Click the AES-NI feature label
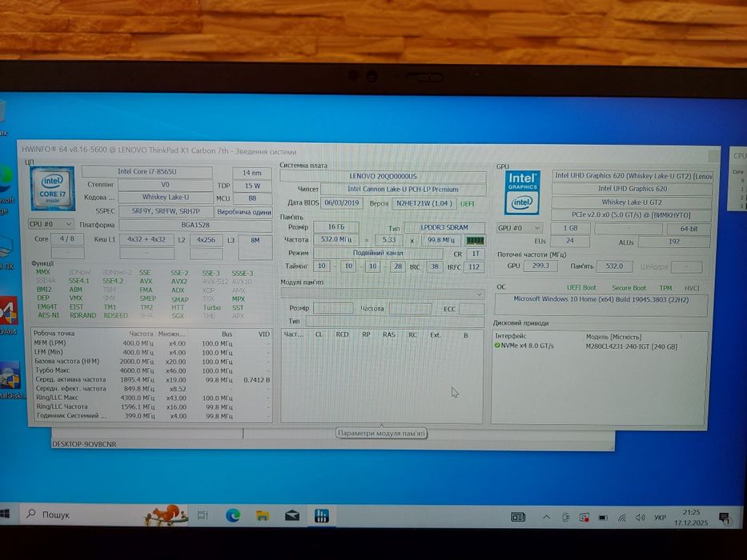747x560 pixels. coord(48,315)
